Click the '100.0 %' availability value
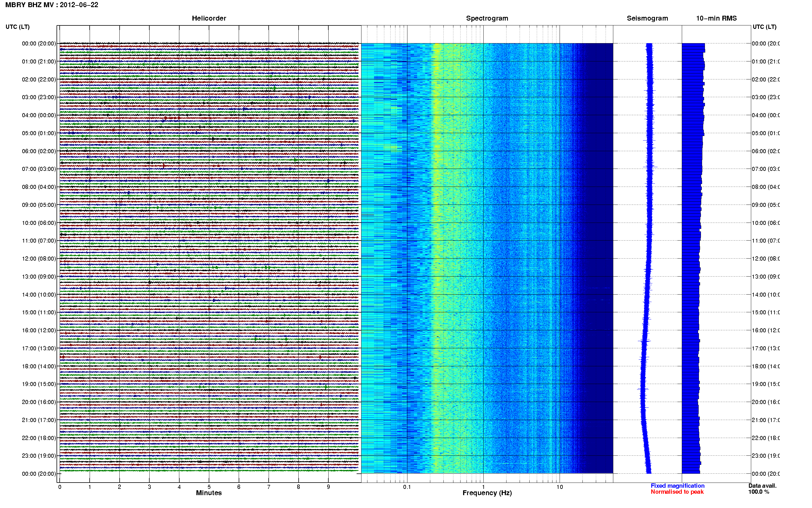This screenshot has width=812, height=508. click(x=759, y=492)
